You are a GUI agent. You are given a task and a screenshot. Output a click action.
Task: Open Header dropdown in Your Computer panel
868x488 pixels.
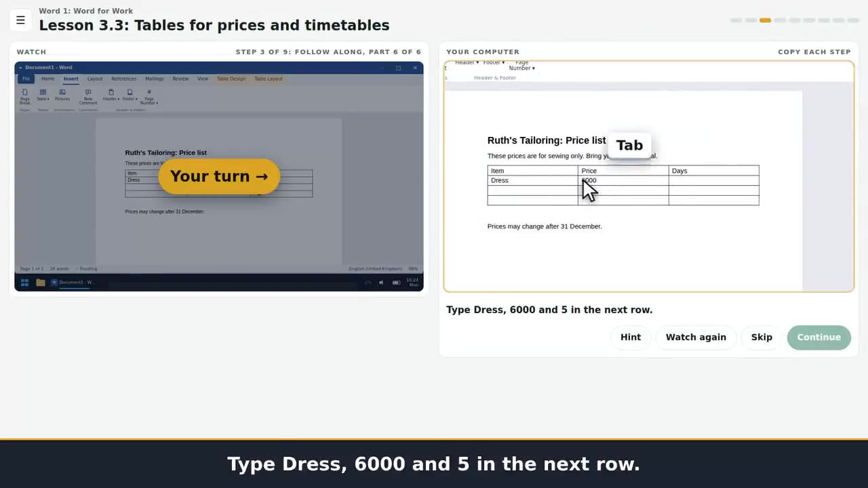pyautogui.click(x=467, y=63)
